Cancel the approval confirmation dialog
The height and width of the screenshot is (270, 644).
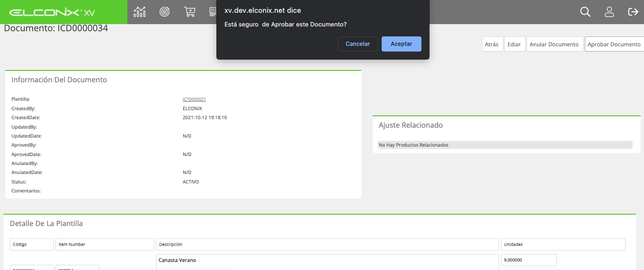coord(358,44)
